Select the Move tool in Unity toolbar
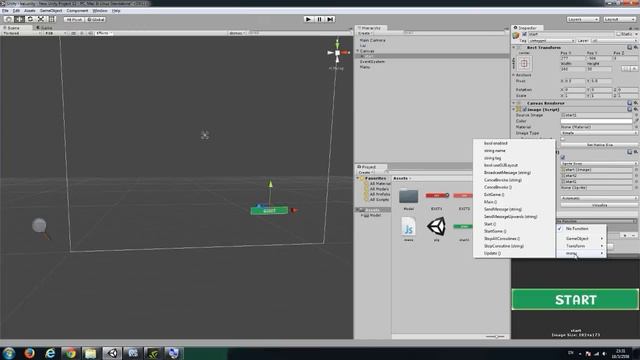Viewport: 640px width, 360px height. pyautogui.click(x=19, y=19)
